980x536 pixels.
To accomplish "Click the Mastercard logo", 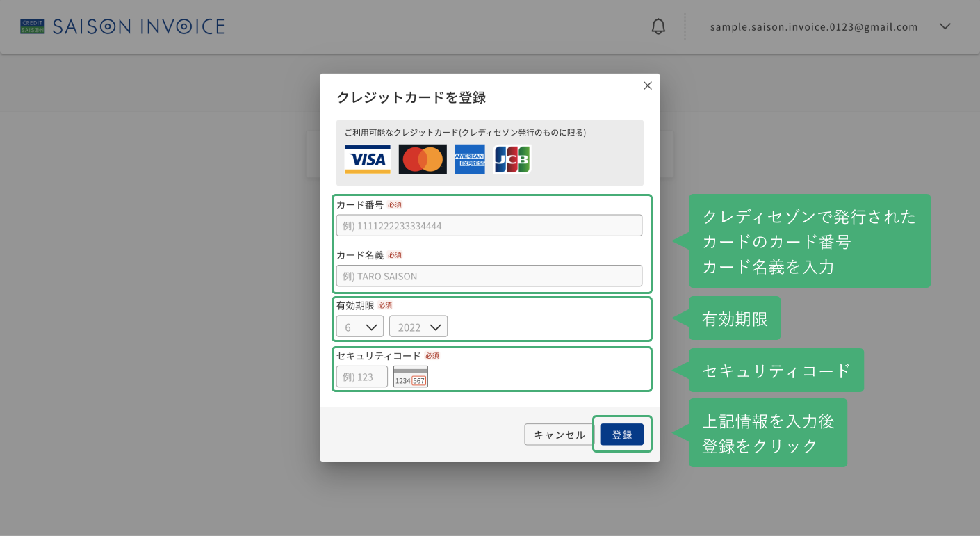I will point(423,159).
